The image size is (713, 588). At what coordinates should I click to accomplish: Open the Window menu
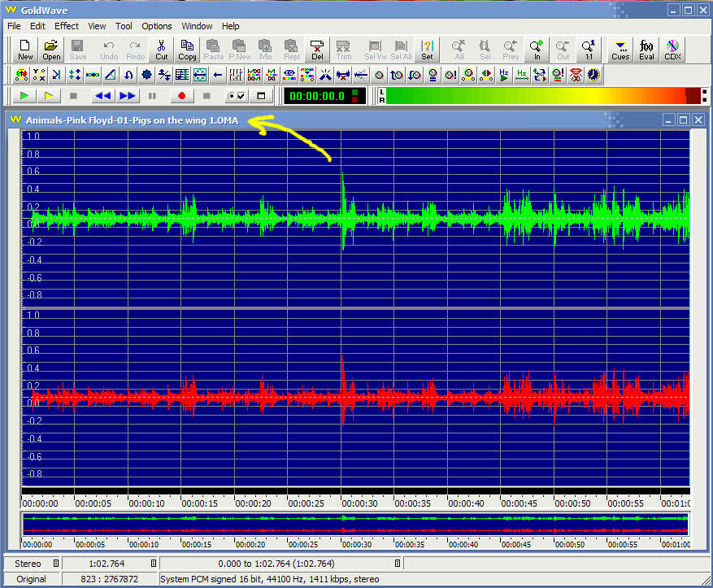tap(197, 26)
